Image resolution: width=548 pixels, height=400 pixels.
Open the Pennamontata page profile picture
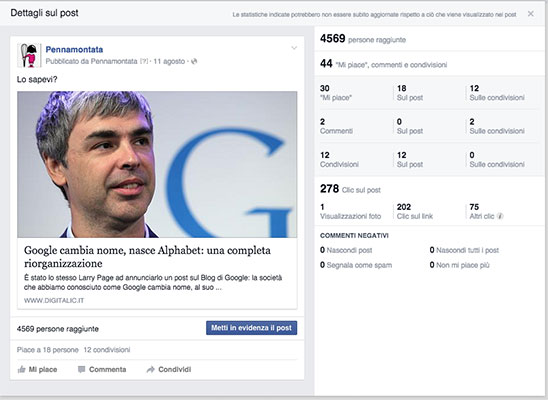[29, 55]
